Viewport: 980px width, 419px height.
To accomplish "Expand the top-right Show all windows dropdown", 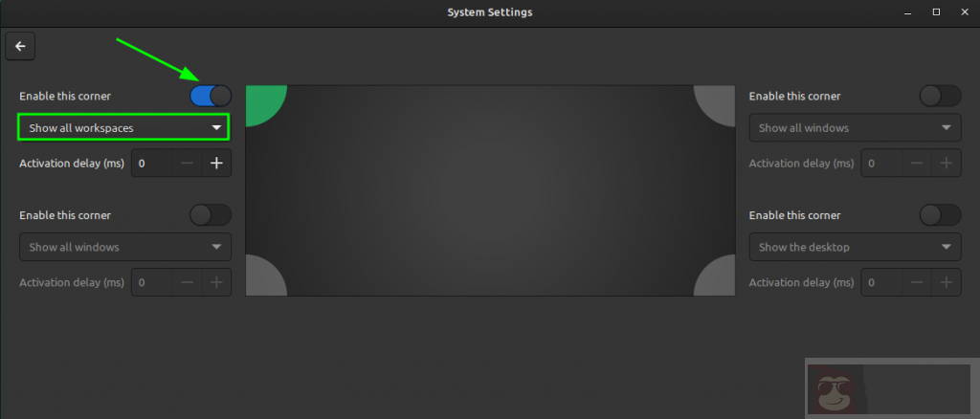I will click(855, 128).
